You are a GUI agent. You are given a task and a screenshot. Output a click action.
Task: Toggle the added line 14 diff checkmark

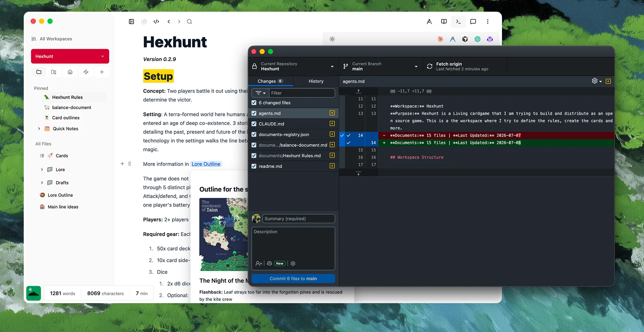348,143
